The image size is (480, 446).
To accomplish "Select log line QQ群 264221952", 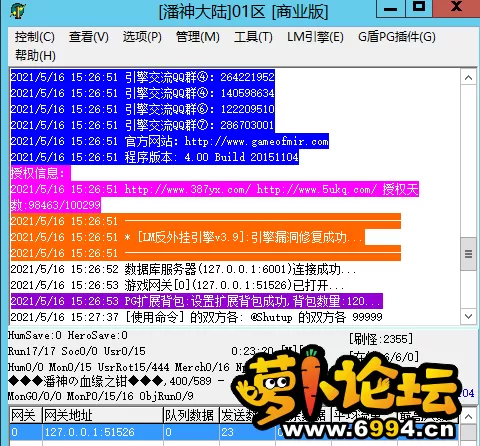I will point(143,77).
